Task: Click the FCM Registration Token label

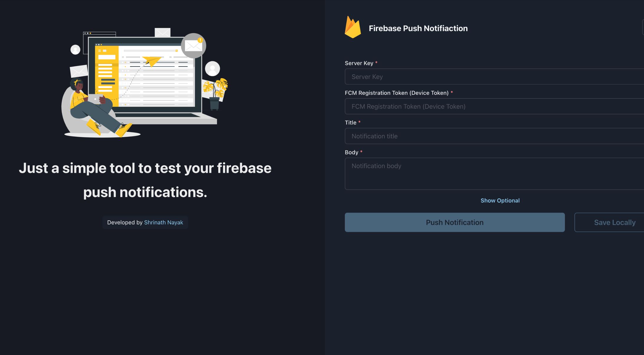Action: [x=397, y=93]
